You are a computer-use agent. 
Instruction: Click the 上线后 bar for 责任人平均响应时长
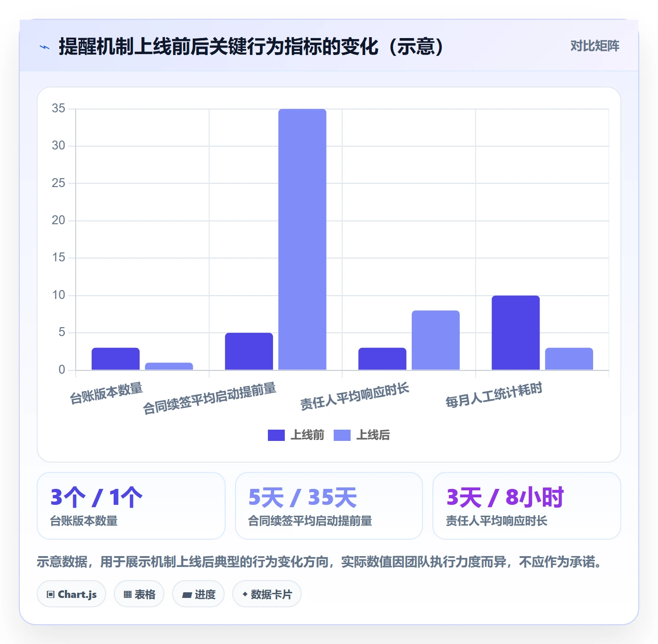[436, 340]
